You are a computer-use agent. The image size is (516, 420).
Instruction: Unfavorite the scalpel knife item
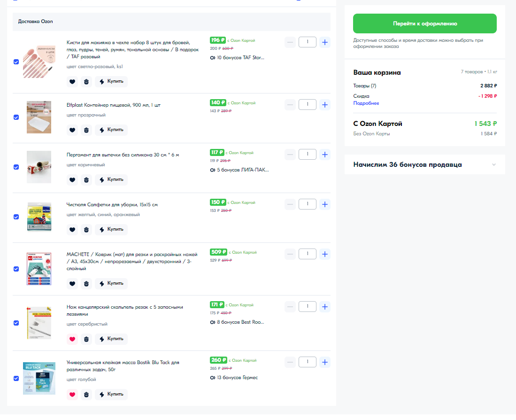tap(72, 339)
